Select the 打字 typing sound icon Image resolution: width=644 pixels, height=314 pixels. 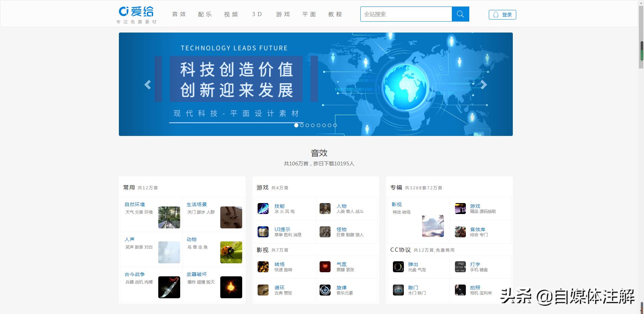click(461, 267)
